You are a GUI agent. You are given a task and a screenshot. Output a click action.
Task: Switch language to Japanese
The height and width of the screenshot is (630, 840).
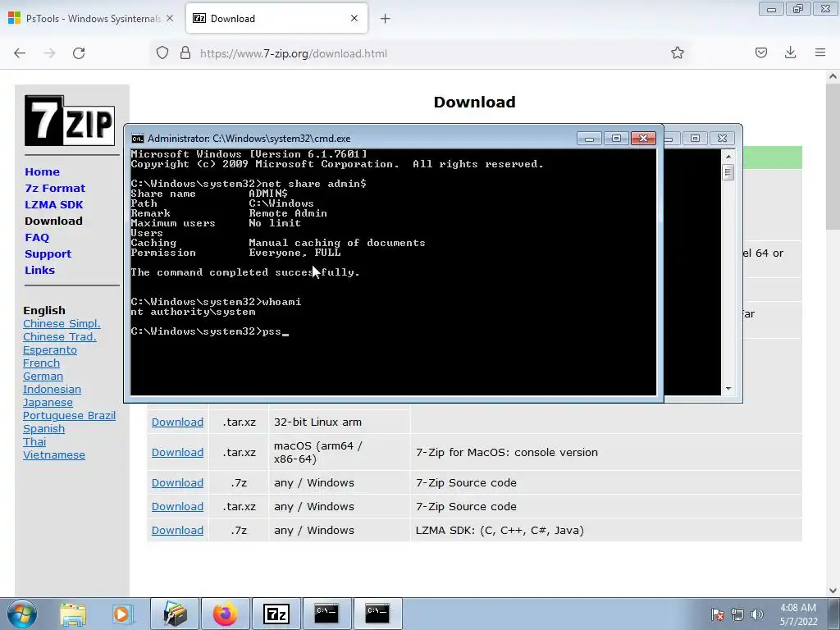[x=48, y=402]
